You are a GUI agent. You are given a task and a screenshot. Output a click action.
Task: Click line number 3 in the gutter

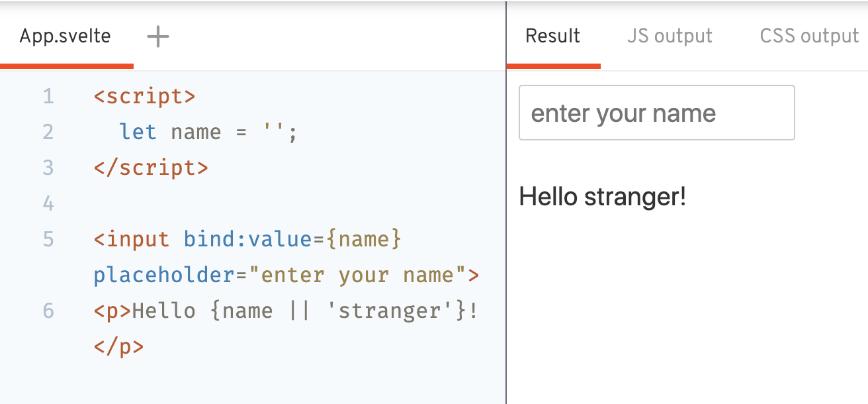click(x=48, y=168)
